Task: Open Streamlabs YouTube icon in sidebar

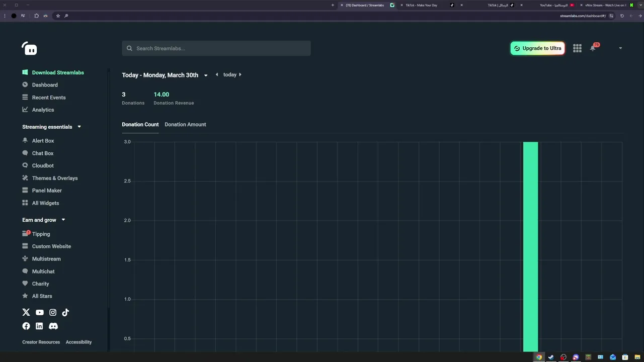Action: click(x=40, y=312)
